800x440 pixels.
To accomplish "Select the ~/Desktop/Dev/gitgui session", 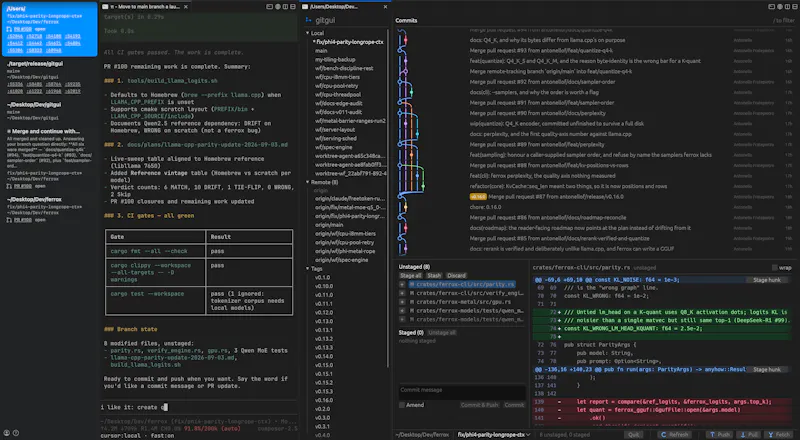I will click(x=49, y=111).
